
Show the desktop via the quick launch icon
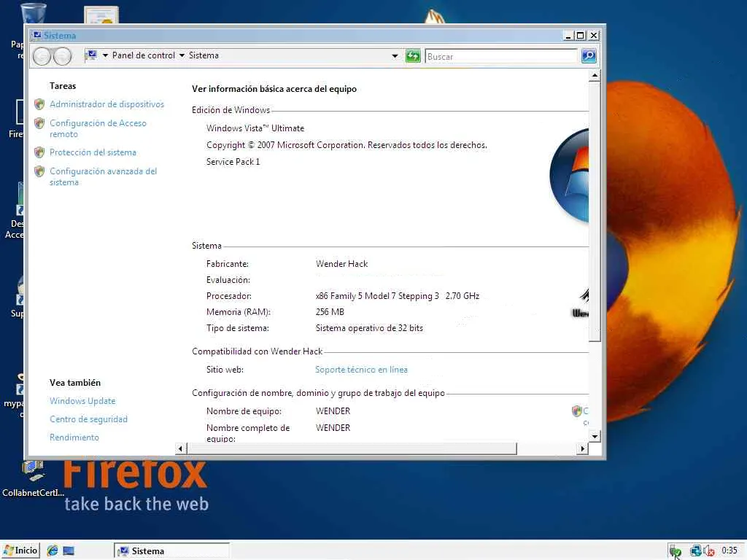tap(69, 551)
